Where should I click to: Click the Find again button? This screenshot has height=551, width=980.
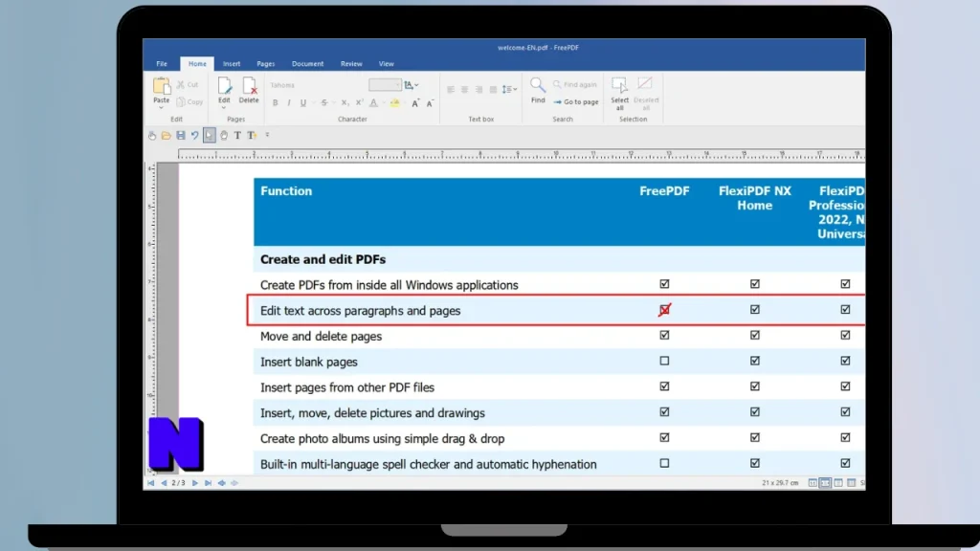pyautogui.click(x=575, y=84)
